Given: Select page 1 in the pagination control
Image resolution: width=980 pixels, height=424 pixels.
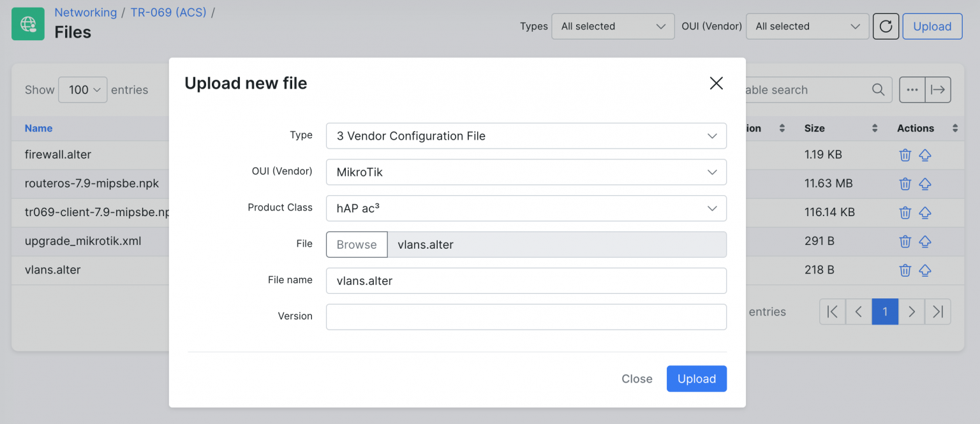Looking at the screenshot, I should [x=885, y=312].
